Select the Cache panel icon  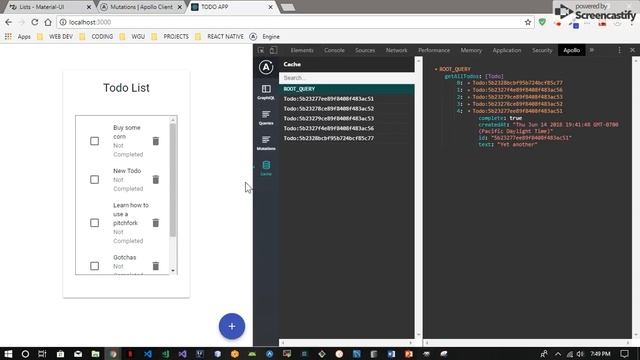[x=266, y=168]
